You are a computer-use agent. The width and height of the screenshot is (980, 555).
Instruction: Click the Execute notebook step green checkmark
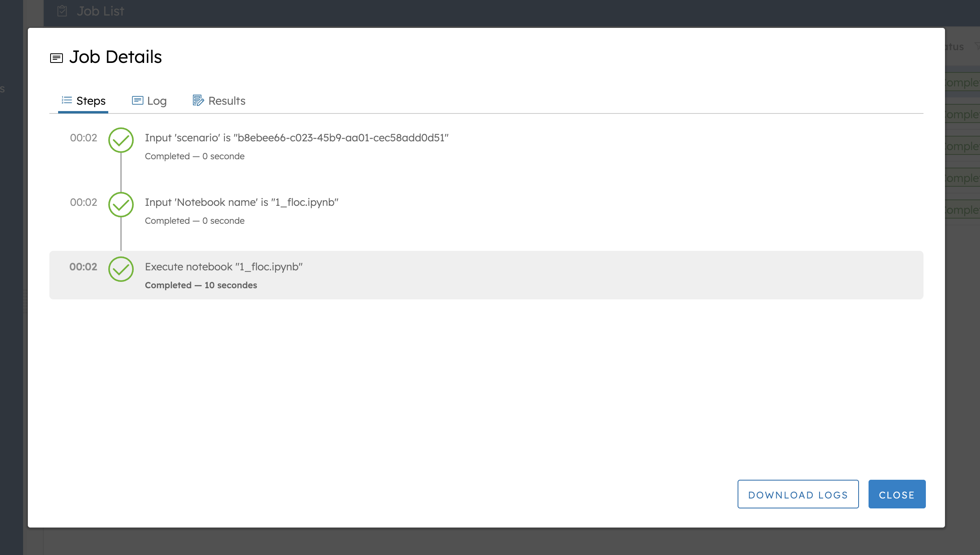121,269
